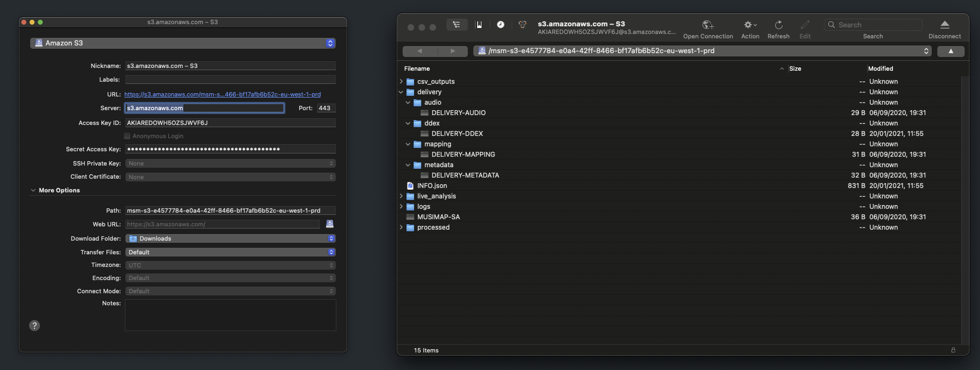Click the Edit pencil icon
The height and width of the screenshot is (370, 980).
[805, 25]
